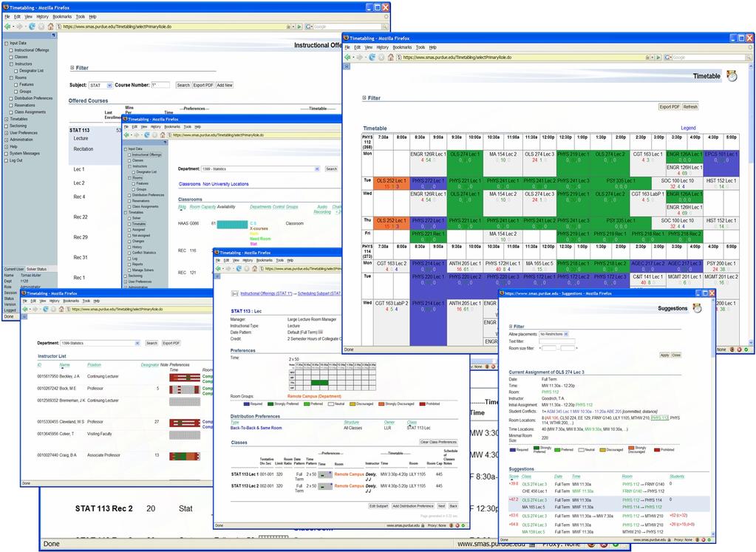Collapse the Filter section in Suggestions window

[x=511, y=327]
